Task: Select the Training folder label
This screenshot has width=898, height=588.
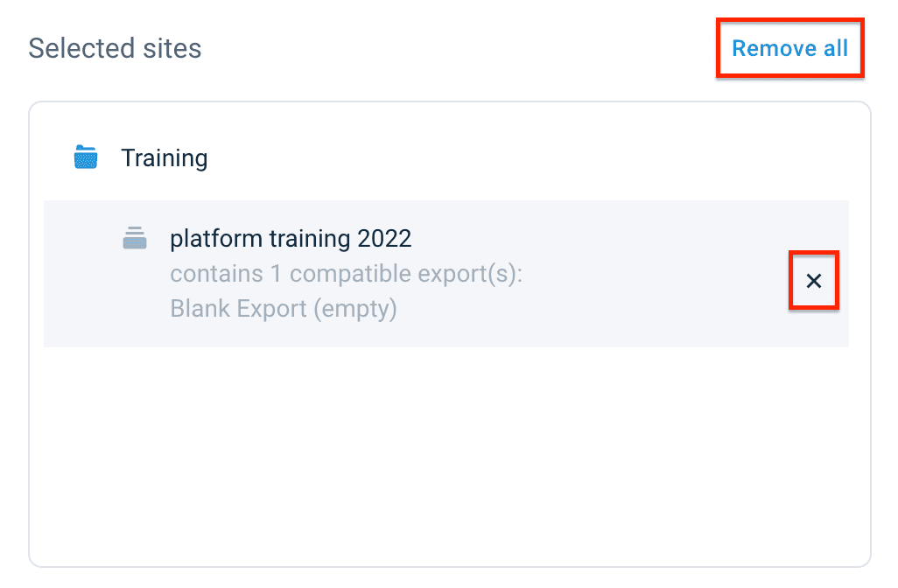Action: [x=164, y=158]
